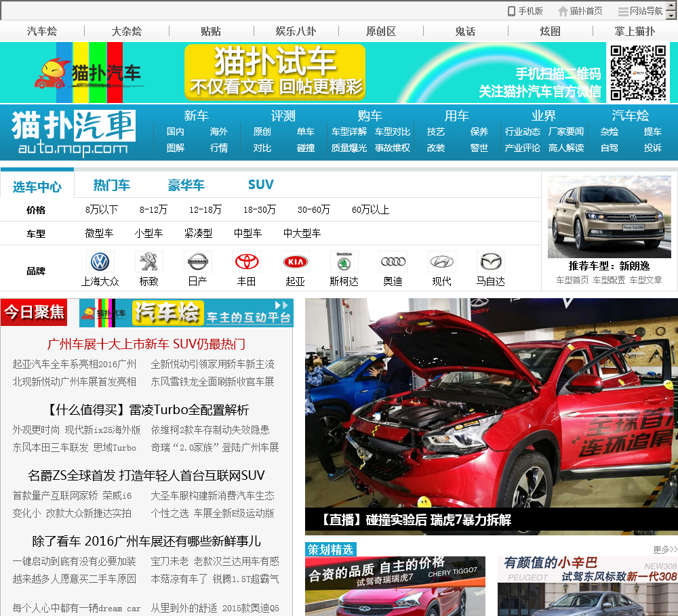Open the 试驾东风标致新一代308 thumbnail

[x=588, y=586]
